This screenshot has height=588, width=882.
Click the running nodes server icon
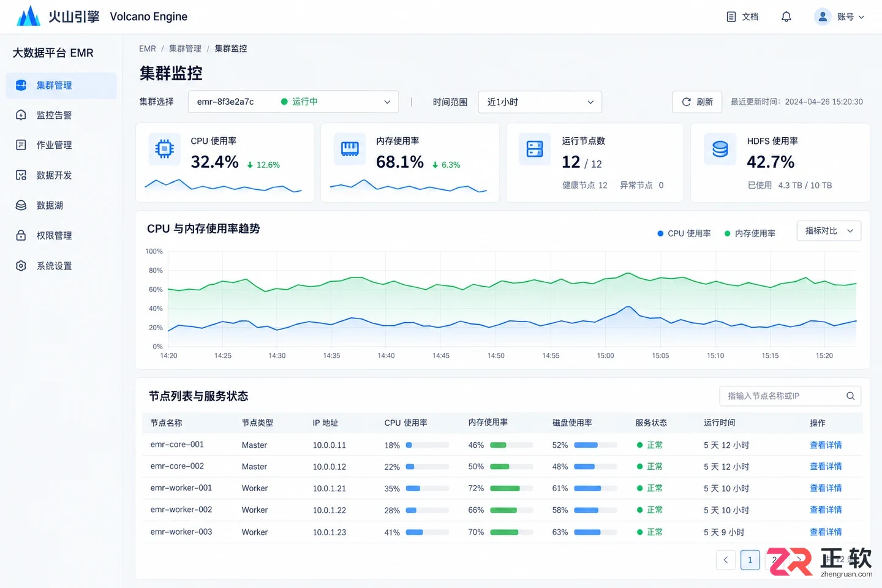click(x=535, y=149)
